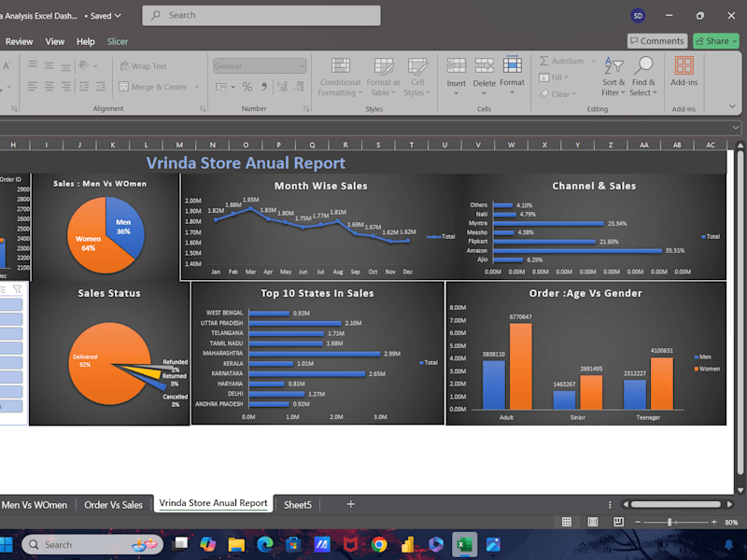This screenshot has width=747, height=560.
Task: Click the Format cells icon
Action: (512, 64)
